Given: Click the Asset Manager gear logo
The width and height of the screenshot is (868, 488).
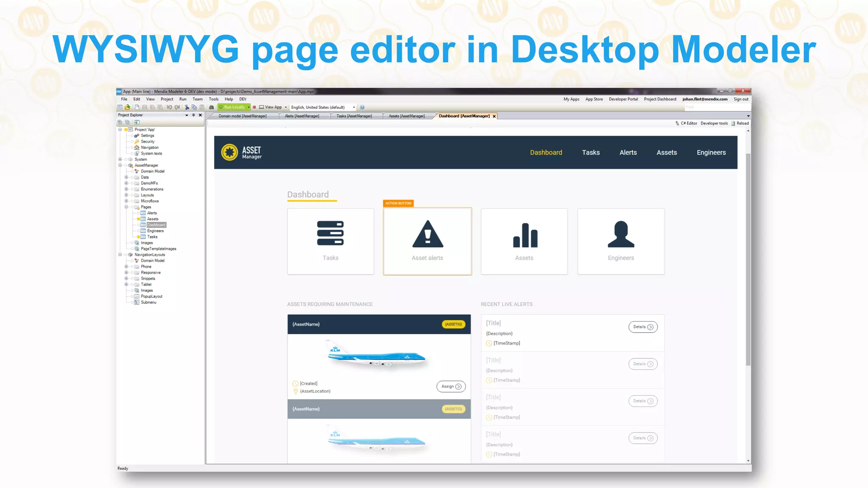Looking at the screenshot, I should 229,152.
